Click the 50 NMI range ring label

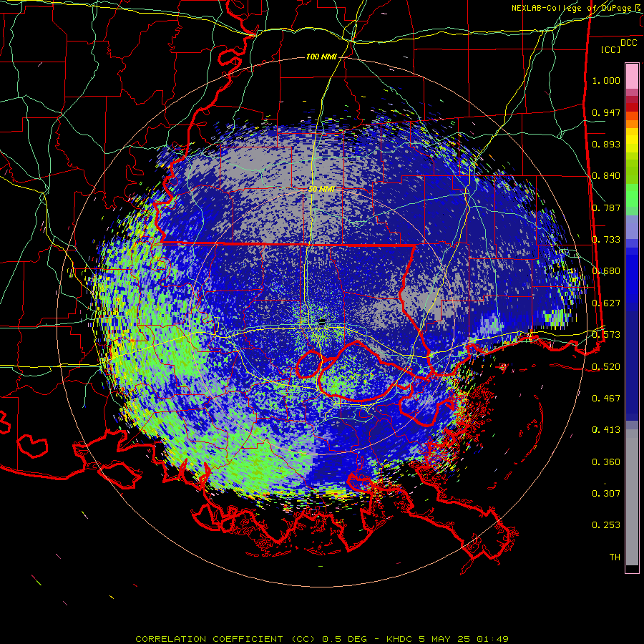point(321,190)
